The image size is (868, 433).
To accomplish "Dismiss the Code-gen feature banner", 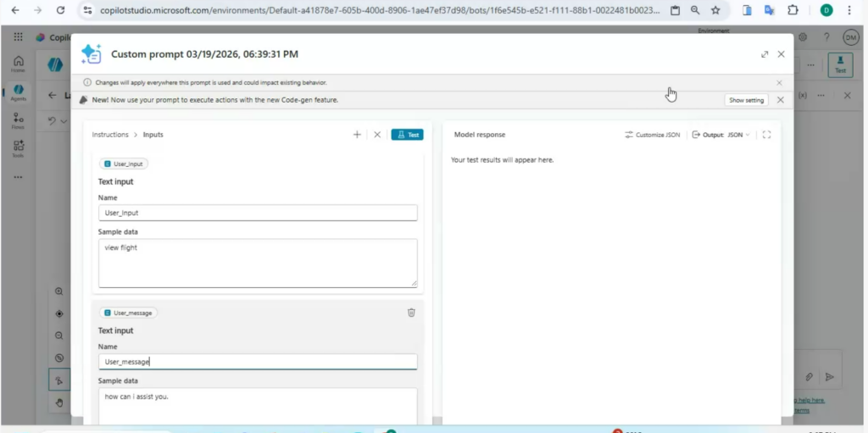I will coord(781,100).
